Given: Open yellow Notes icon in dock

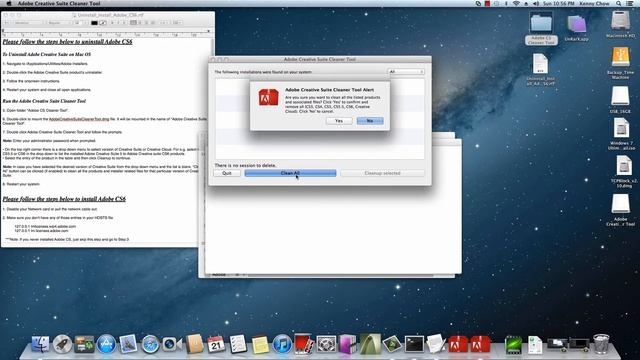Looking at the screenshot, I should click(x=260, y=344).
